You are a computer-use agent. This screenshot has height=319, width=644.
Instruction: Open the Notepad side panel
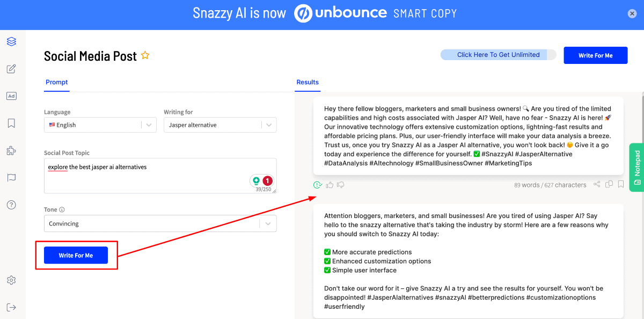click(x=636, y=167)
